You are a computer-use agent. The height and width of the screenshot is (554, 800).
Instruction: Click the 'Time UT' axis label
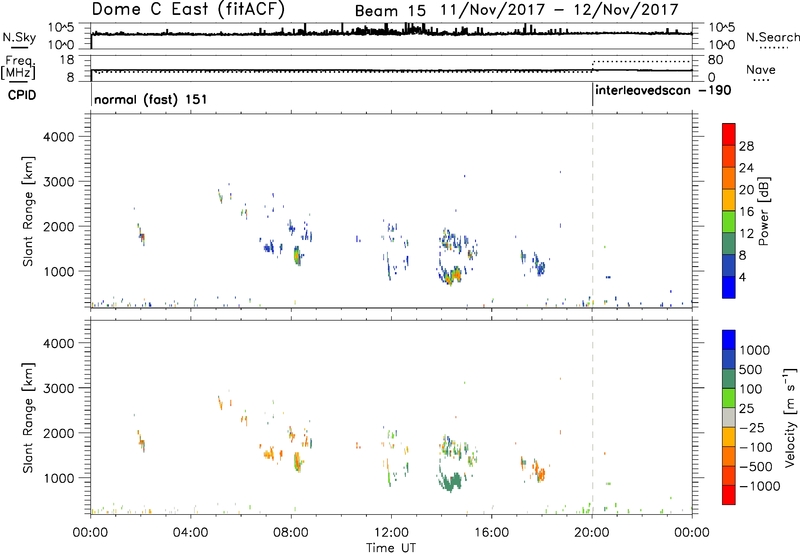pos(391,548)
